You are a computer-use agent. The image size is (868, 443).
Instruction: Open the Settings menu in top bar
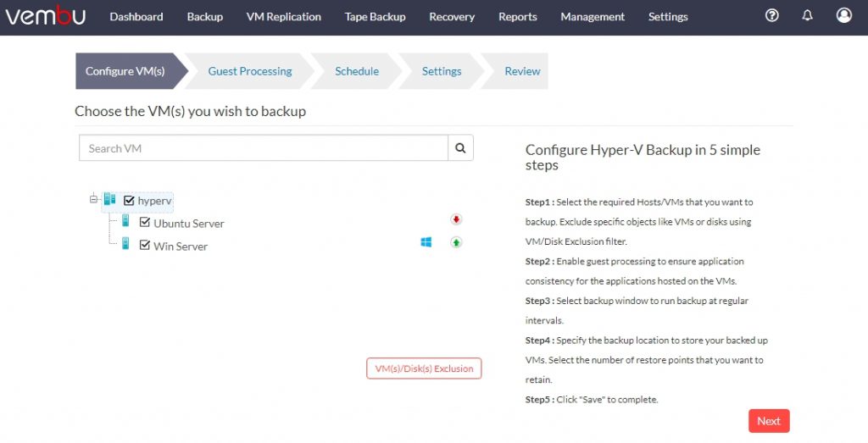point(668,17)
